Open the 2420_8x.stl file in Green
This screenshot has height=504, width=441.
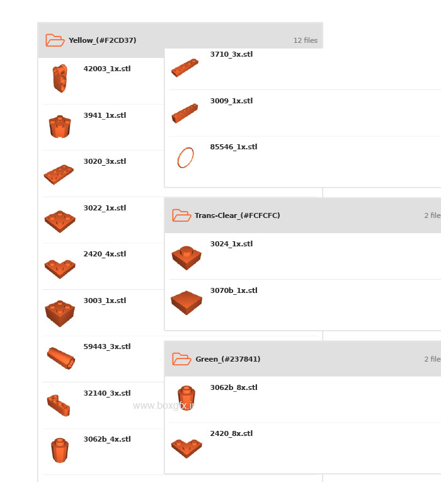click(231, 433)
